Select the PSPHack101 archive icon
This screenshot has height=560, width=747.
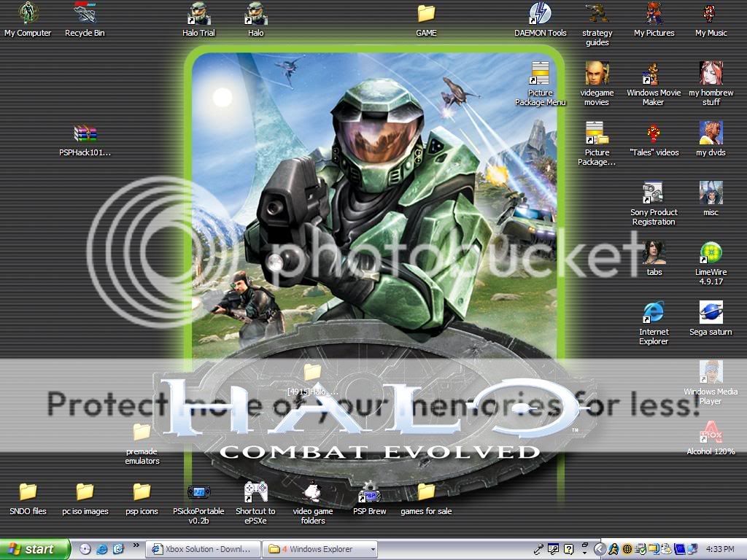click(x=85, y=133)
